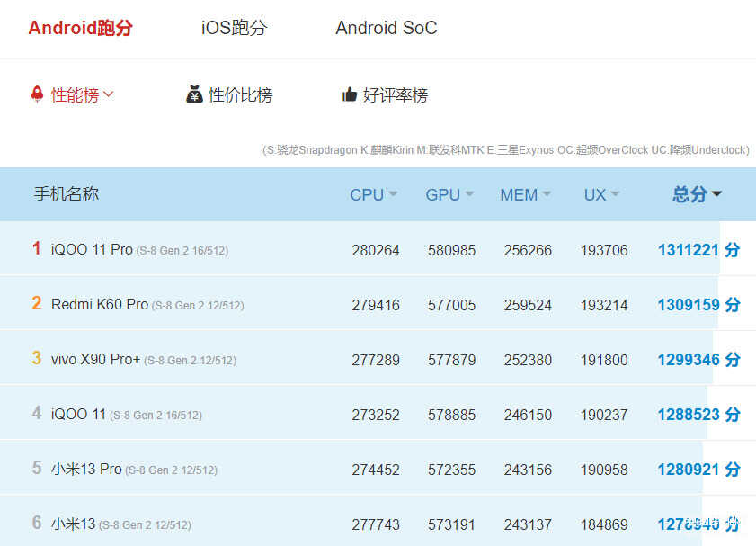Sort by GPU using its arrow
The height and width of the screenshot is (546, 756).
(469, 194)
